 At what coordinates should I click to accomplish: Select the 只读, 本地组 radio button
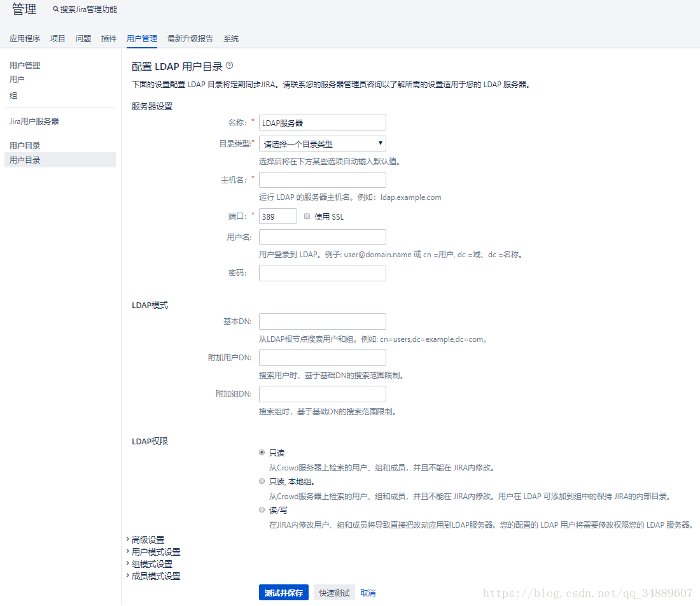click(x=262, y=481)
